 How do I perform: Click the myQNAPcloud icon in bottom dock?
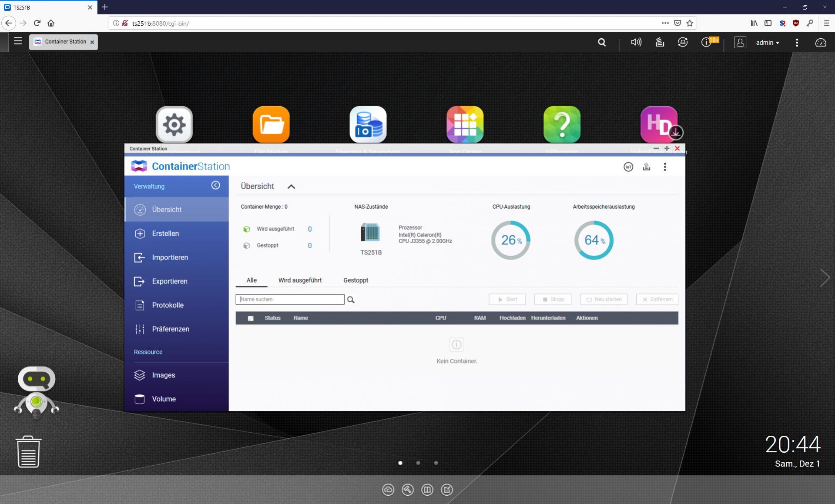pos(388,490)
